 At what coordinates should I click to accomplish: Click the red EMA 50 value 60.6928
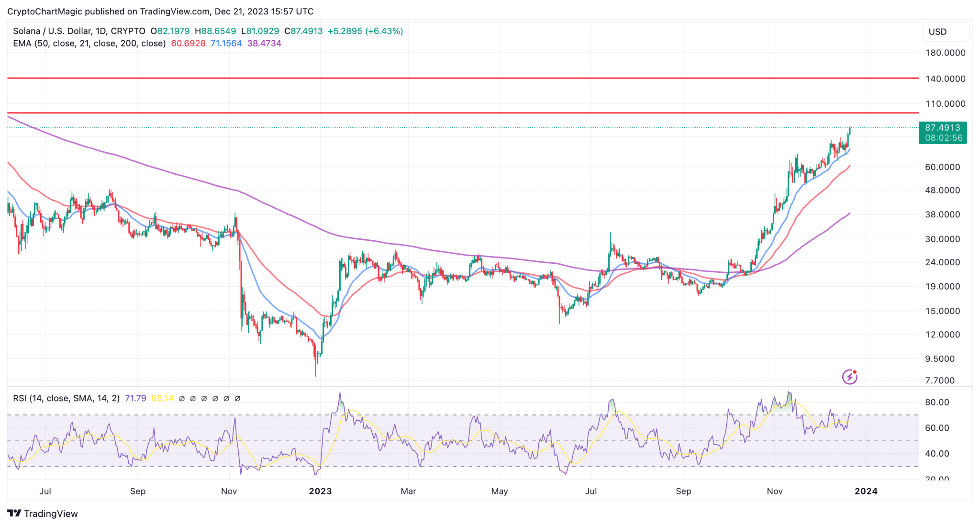[188, 44]
